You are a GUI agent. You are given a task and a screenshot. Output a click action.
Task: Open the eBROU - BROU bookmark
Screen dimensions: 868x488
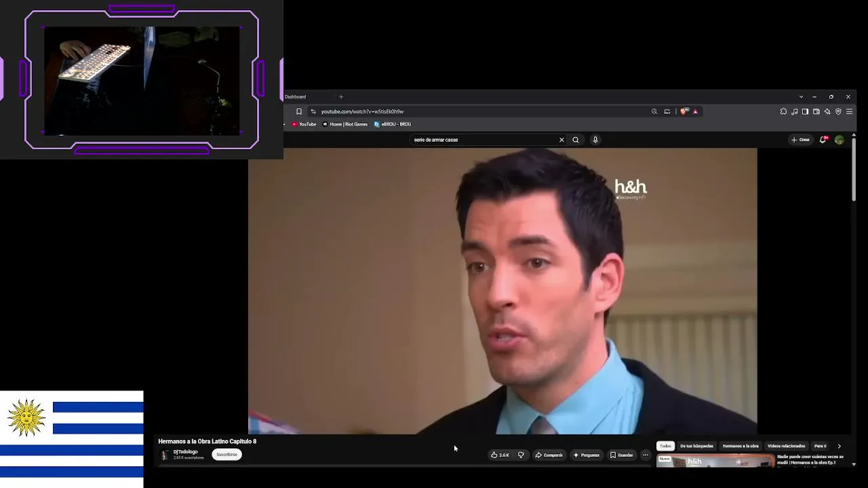393,124
